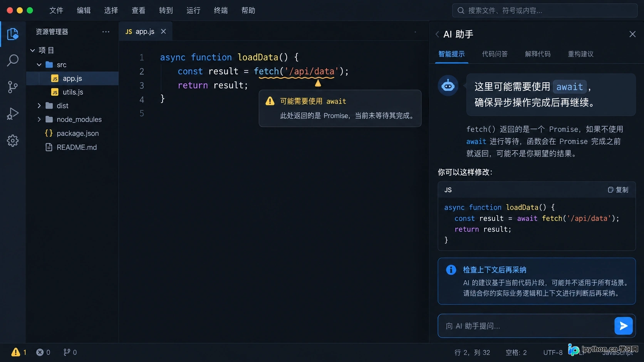The width and height of the screenshot is (644, 362).
Task: Open the 运行 menu
Action: tap(193, 10)
